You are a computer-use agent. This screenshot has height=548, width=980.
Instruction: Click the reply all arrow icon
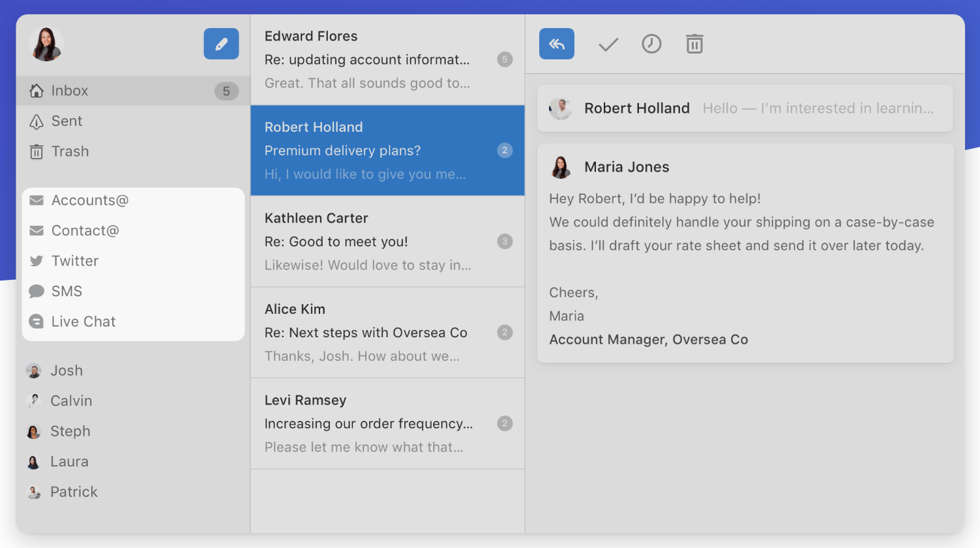(x=556, y=44)
